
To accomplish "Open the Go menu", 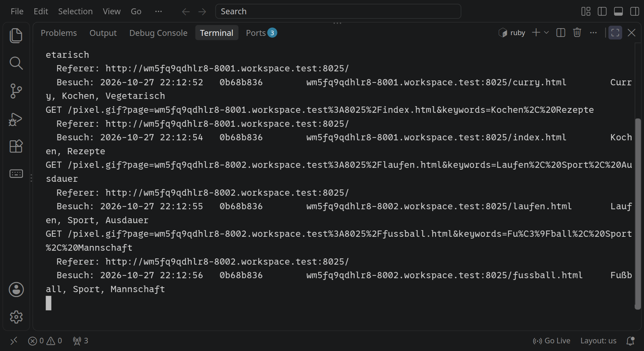I will (136, 11).
